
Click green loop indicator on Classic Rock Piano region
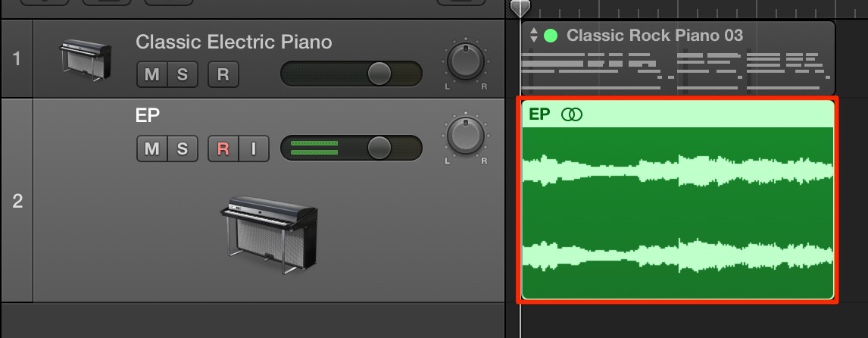point(550,36)
